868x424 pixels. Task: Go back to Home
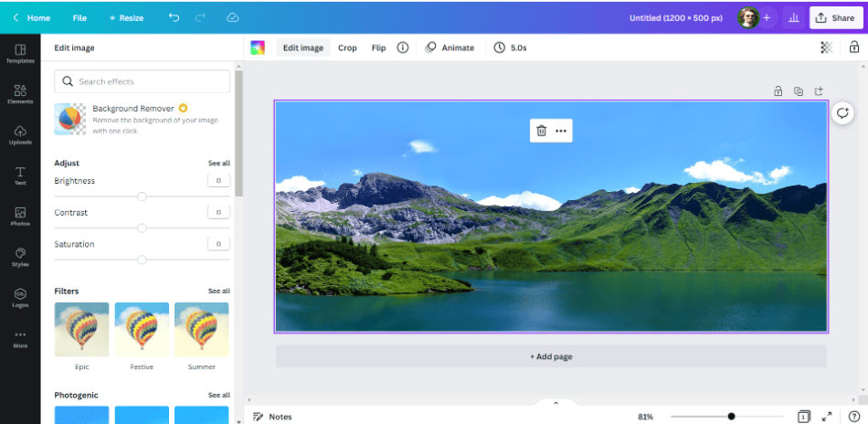[32, 17]
